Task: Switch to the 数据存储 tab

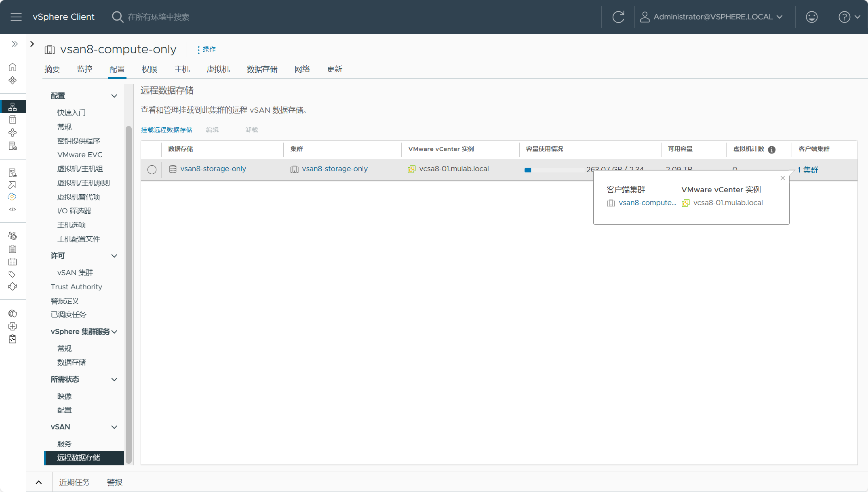Action: (x=262, y=69)
